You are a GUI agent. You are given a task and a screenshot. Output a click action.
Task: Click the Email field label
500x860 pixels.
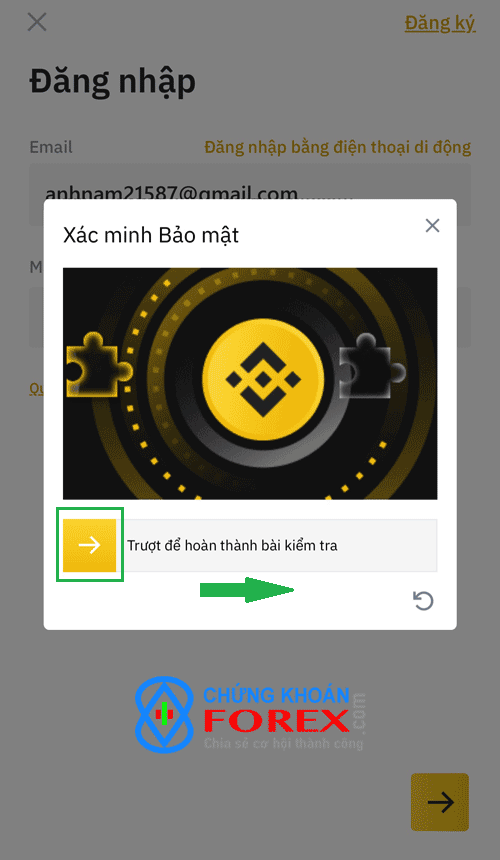click(51, 147)
